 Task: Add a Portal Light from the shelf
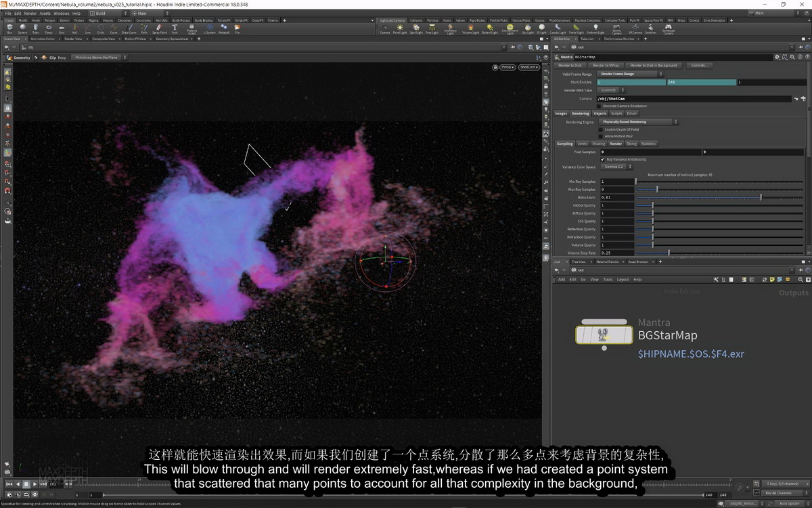point(577,28)
